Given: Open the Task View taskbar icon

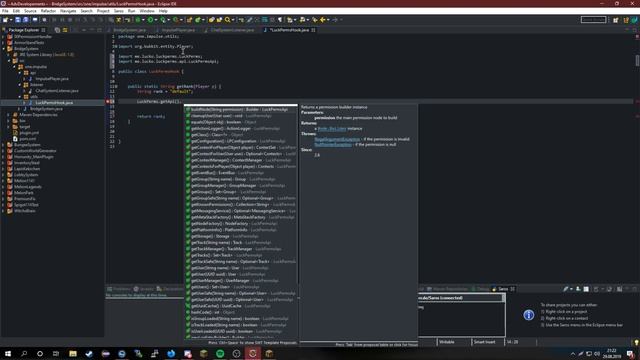Looking at the screenshot, I should [56, 353].
